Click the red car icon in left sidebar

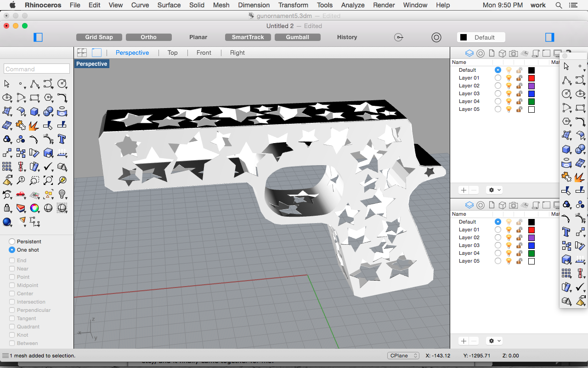point(21,194)
